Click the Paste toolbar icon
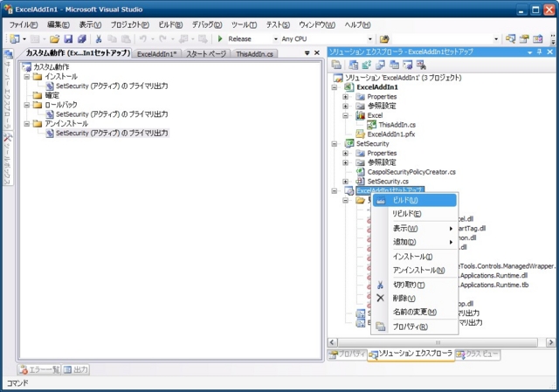The height and width of the screenshot is (392, 559). coord(126,38)
